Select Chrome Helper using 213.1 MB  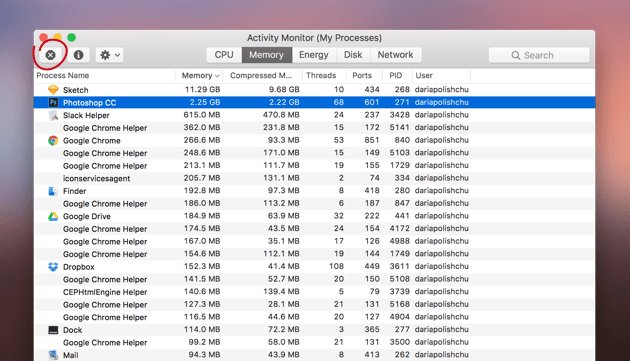pyautogui.click(x=105, y=166)
